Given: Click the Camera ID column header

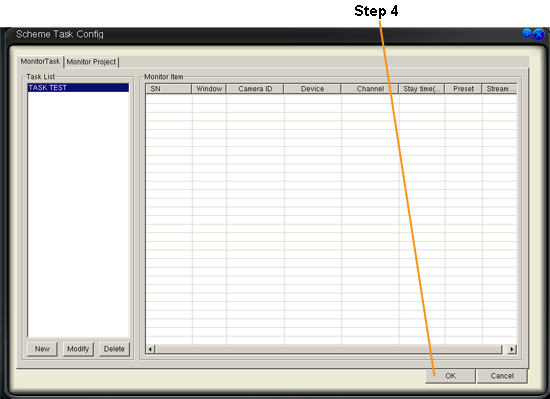Looking at the screenshot, I should click(x=255, y=89).
